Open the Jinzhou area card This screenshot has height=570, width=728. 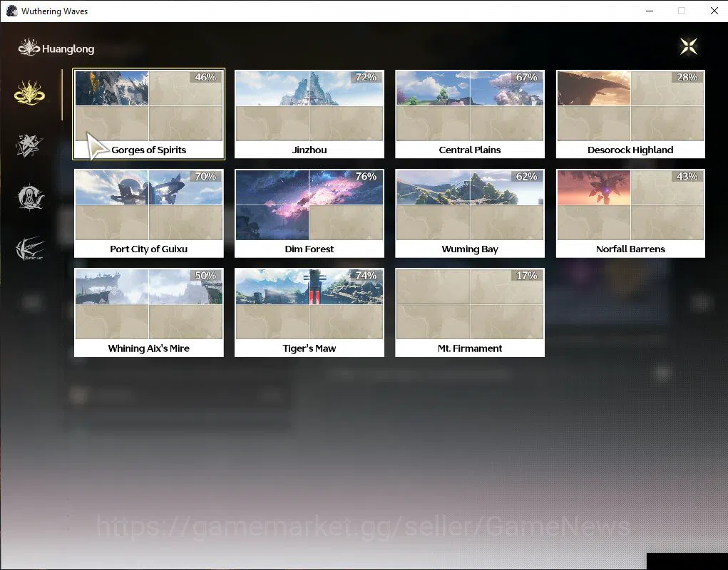coord(309,114)
